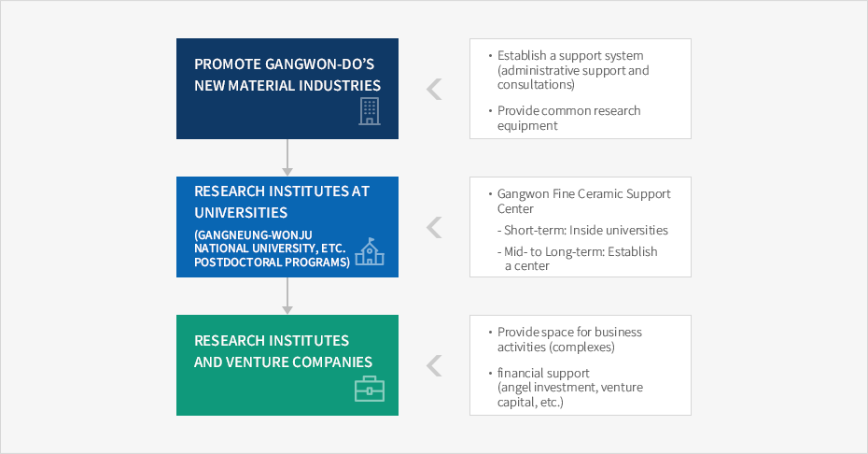Viewport: 868px width, 454px height.
Task: Click the office building icon
Action: [x=370, y=111]
